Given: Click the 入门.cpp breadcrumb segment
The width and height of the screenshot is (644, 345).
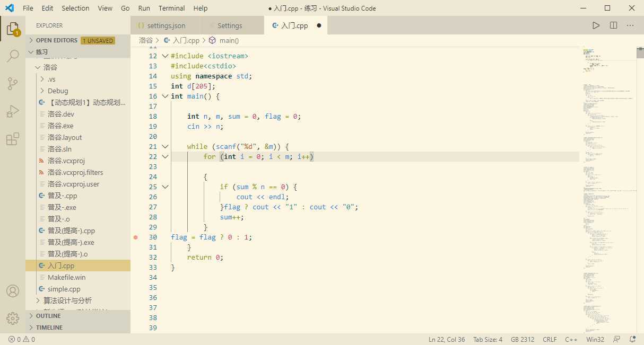Looking at the screenshot, I should point(182,40).
